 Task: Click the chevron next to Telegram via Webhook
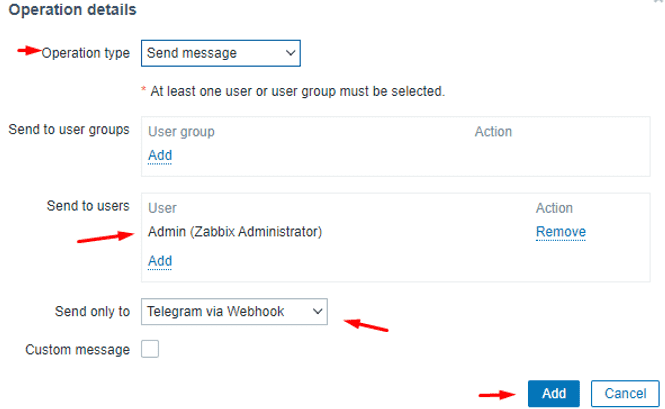[x=318, y=311]
